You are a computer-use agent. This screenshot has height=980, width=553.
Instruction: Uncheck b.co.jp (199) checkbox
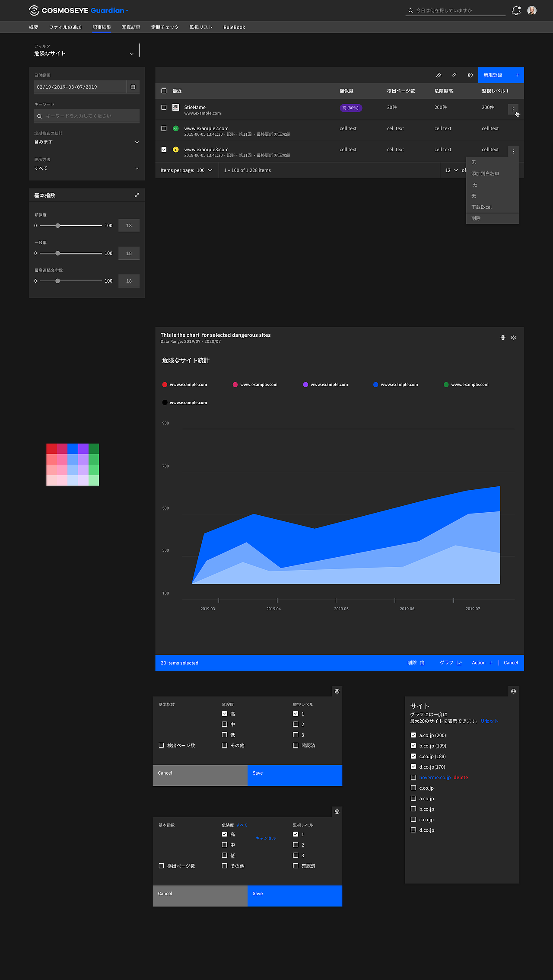click(x=413, y=746)
